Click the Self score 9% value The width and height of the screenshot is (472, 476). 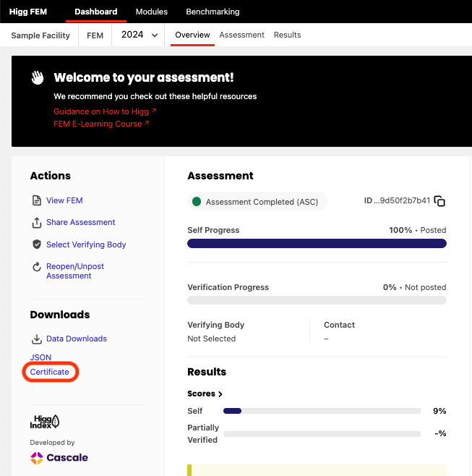(x=439, y=411)
